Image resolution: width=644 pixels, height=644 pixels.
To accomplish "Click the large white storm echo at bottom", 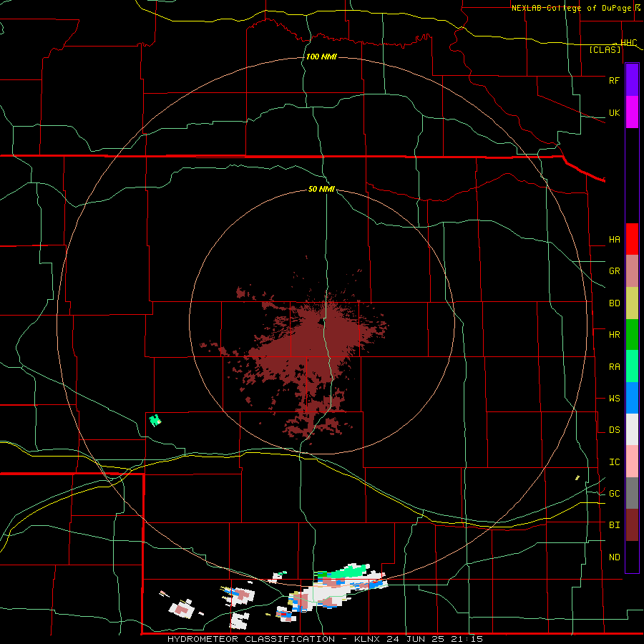I will click(333, 590).
